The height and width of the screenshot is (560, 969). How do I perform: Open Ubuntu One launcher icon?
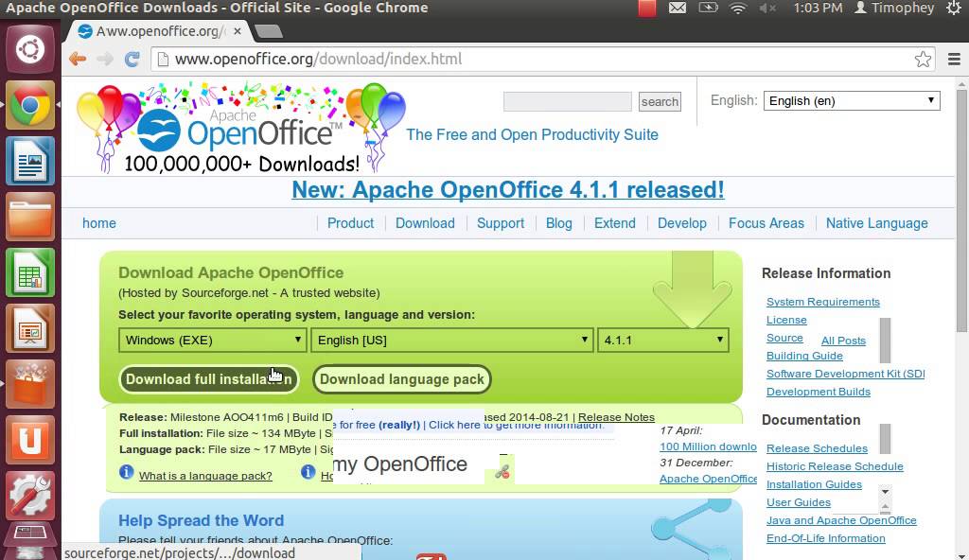pyautogui.click(x=29, y=440)
